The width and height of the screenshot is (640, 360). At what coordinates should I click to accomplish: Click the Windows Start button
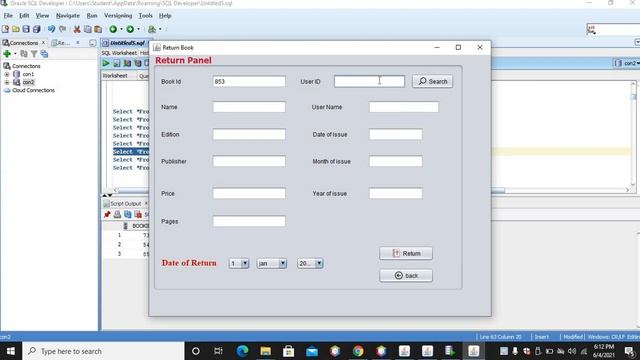pyautogui.click(x=11, y=351)
